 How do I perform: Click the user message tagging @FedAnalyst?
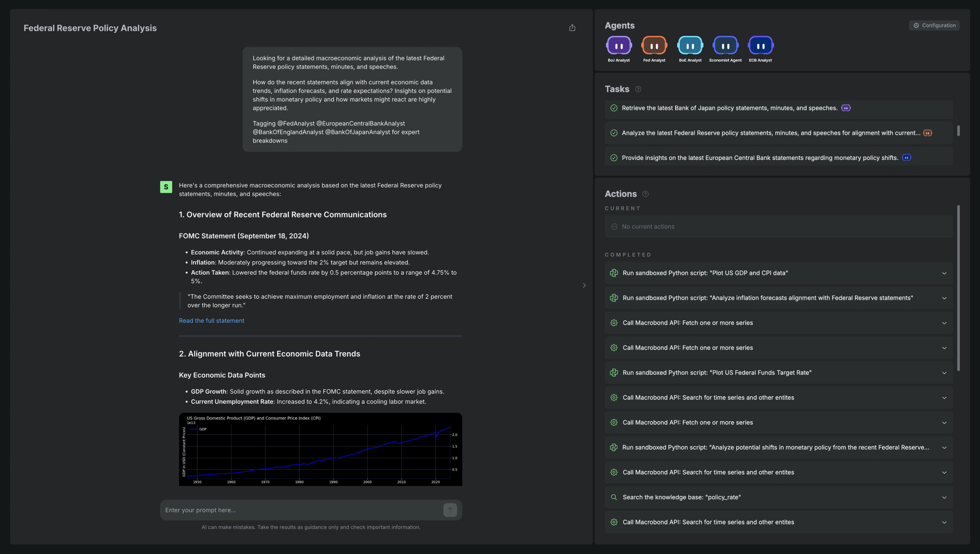[352, 99]
